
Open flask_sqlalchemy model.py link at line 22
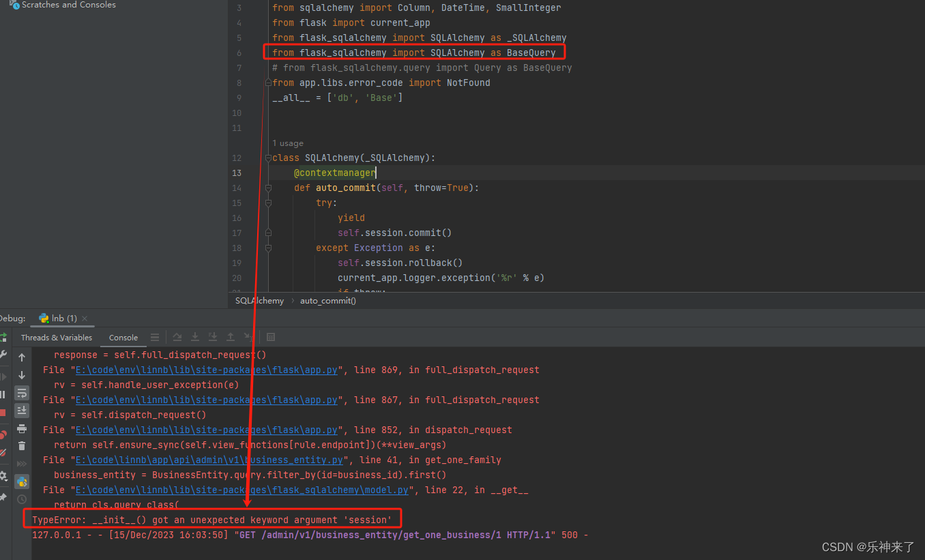(x=241, y=490)
